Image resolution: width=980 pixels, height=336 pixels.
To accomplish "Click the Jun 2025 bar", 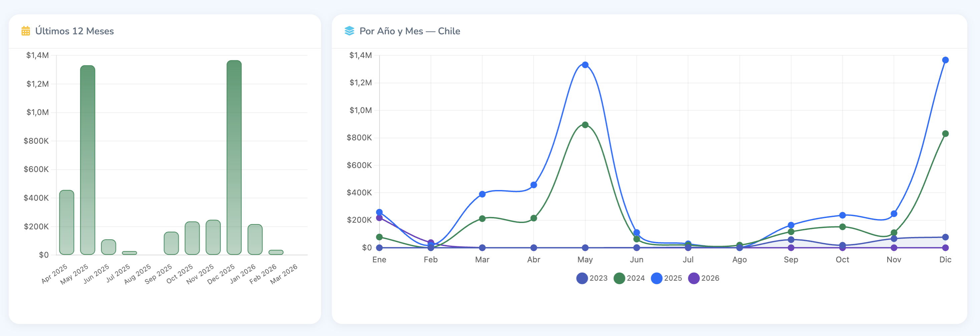I will (x=108, y=247).
